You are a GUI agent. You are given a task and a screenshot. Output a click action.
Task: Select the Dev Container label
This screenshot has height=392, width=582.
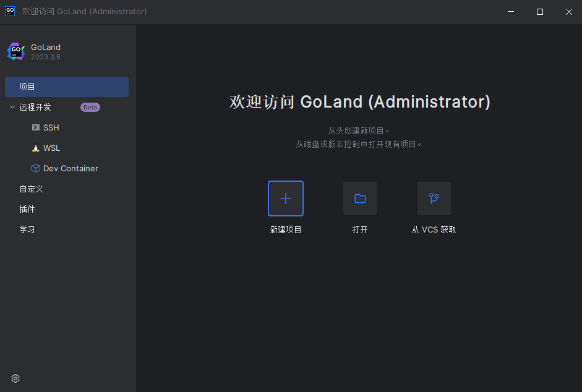pos(71,169)
